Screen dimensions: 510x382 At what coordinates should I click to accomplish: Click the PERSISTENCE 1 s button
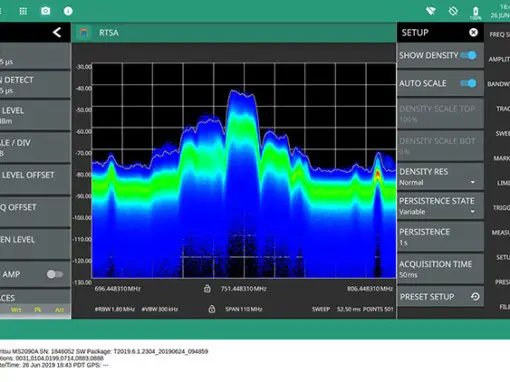click(440, 237)
